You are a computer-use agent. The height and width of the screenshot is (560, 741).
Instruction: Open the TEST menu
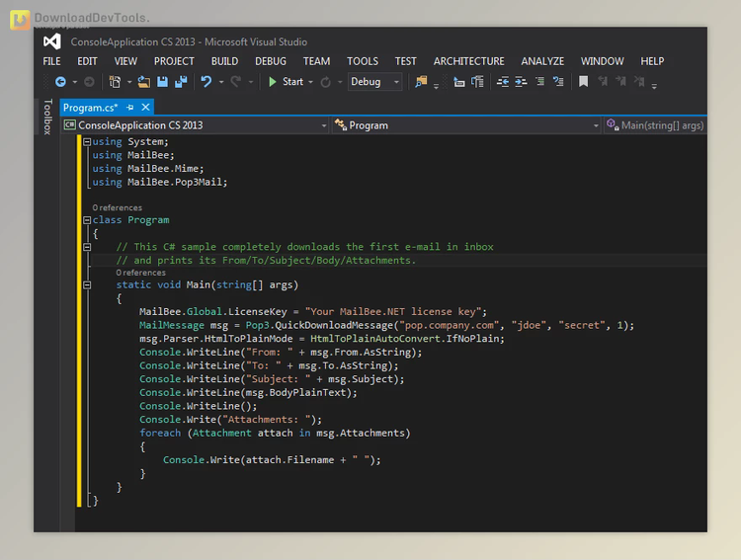[405, 61]
